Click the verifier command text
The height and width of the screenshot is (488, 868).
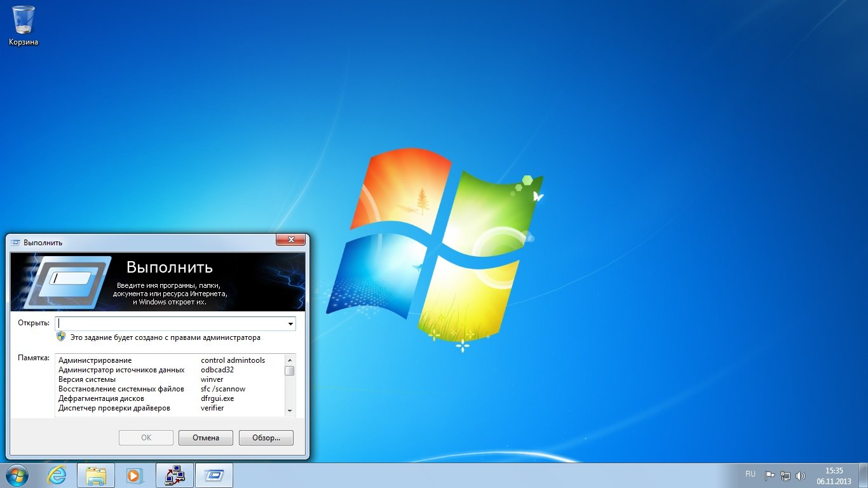click(x=212, y=408)
